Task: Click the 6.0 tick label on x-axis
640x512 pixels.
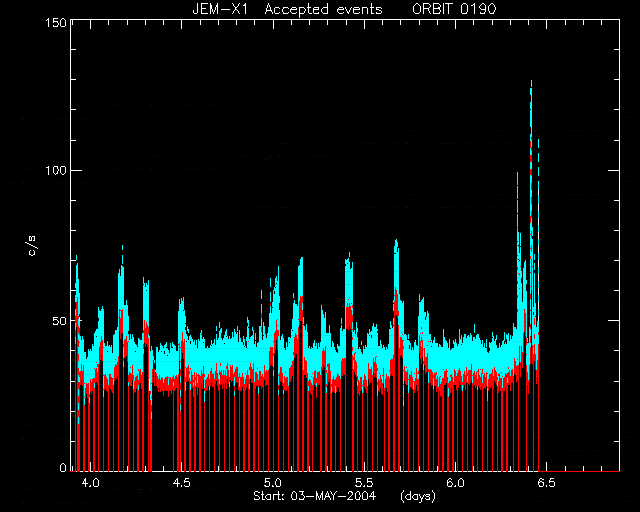Action: coord(456,483)
